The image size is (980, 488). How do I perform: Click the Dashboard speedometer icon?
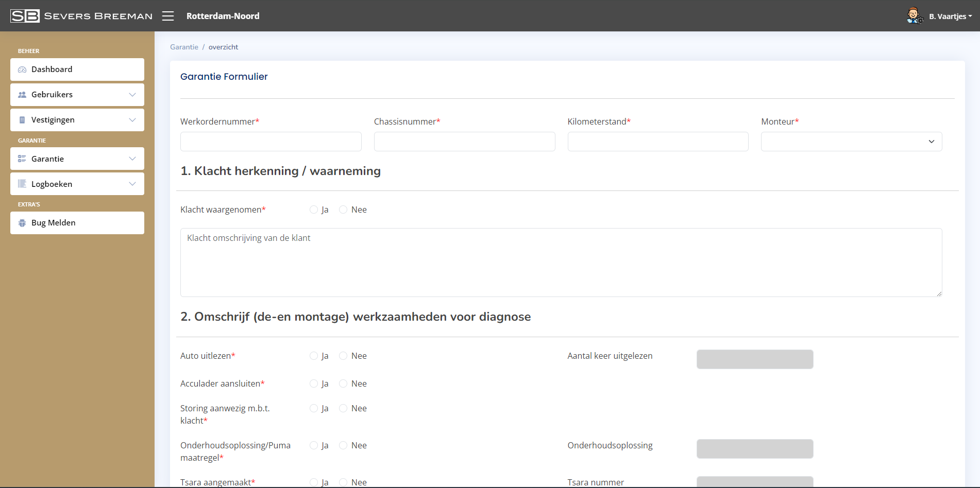coord(22,69)
